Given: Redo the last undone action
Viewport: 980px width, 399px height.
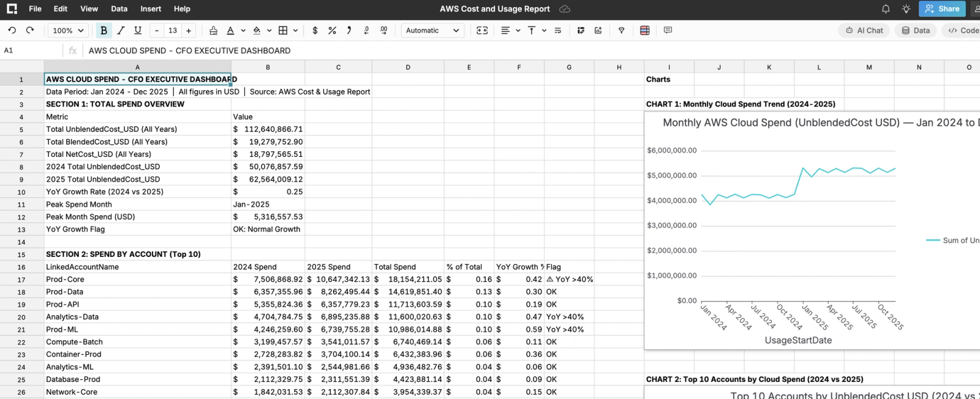Looking at the screenshot, I should 29,30.
